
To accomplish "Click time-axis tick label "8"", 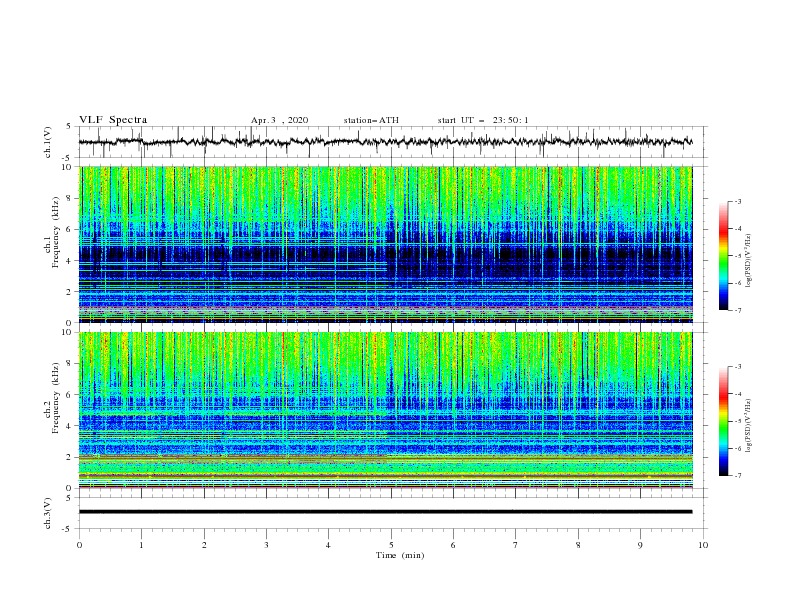I will (578, 545).
